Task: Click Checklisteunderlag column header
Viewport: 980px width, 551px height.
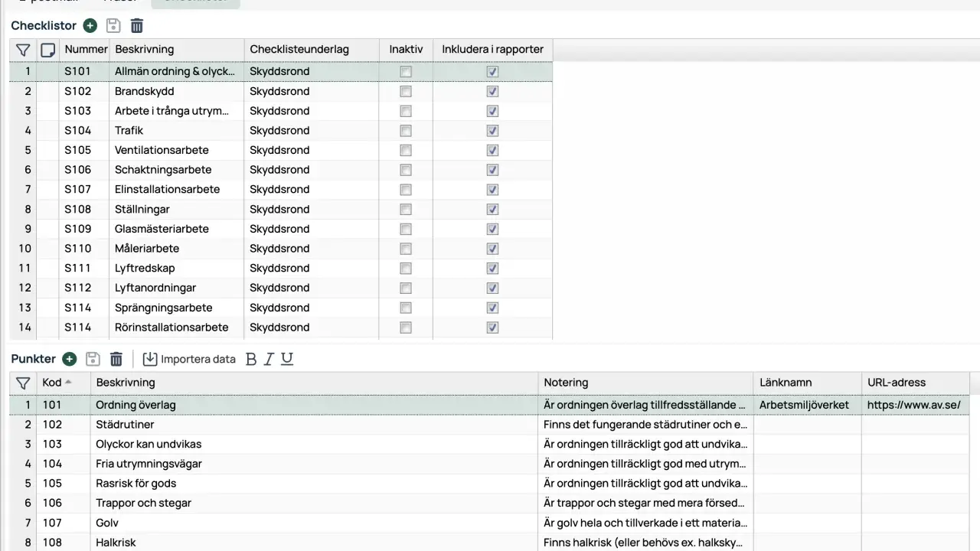Action: coord(311,50)
